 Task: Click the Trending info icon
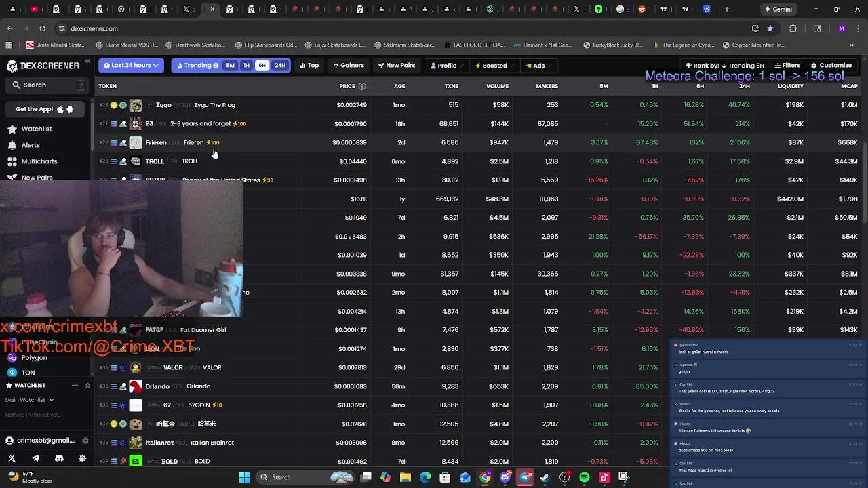[x=216, y=66]
